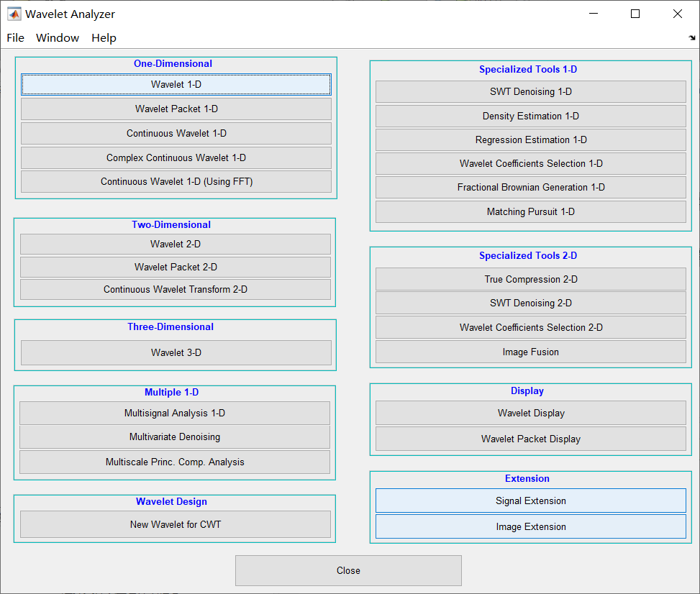Click the Specialized Tools 1-D heading
The width and height of the screenshot is (700, 594).
click(x=528, y=69)
